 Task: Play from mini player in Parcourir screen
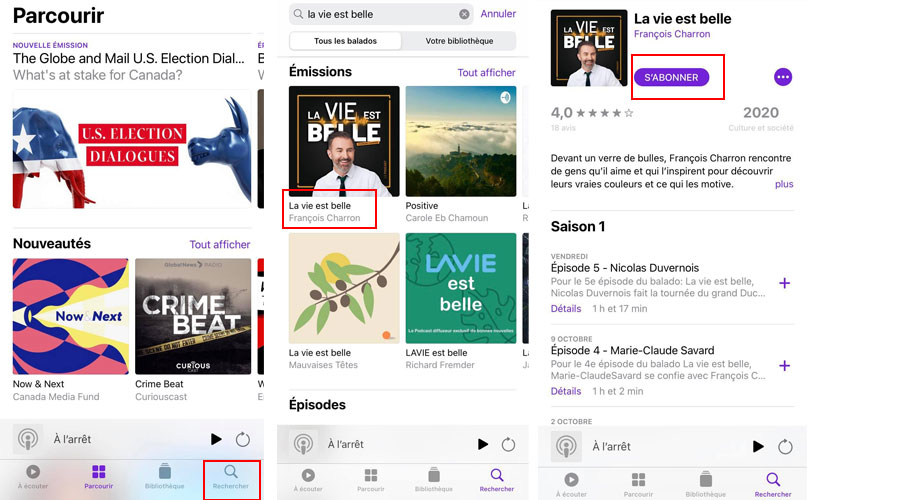216,439
